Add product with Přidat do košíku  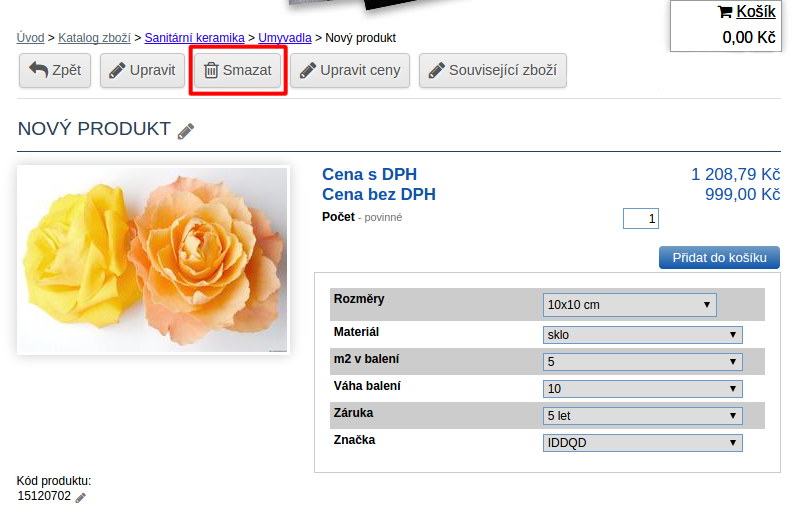(x=718, y=257)
